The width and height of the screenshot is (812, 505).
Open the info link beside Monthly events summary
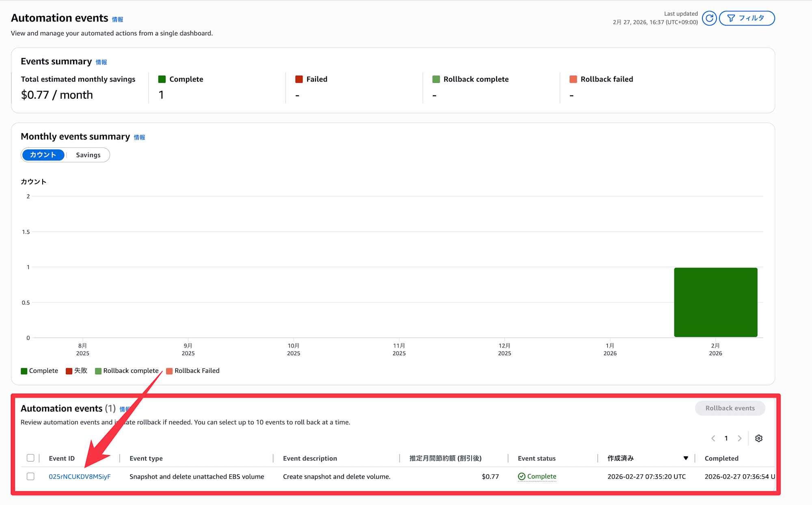pyautogui.click(x=139, y=137)
